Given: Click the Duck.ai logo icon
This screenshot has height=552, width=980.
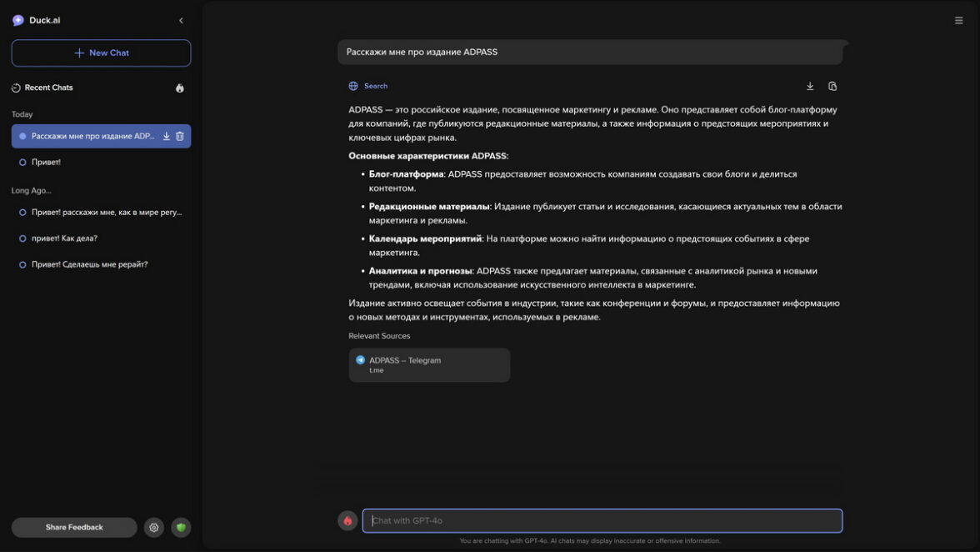Looking at the screenshot, I should pyautogui.click(x=18, y=20).
